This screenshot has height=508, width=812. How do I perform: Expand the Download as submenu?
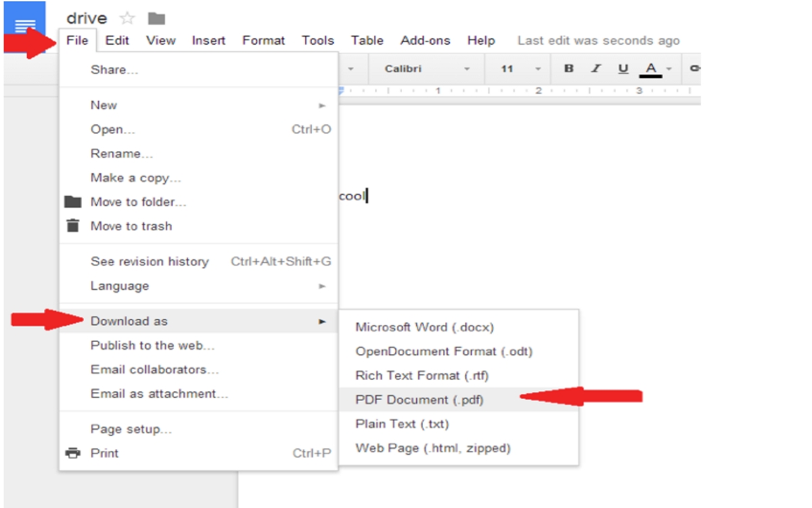point(198,321)
